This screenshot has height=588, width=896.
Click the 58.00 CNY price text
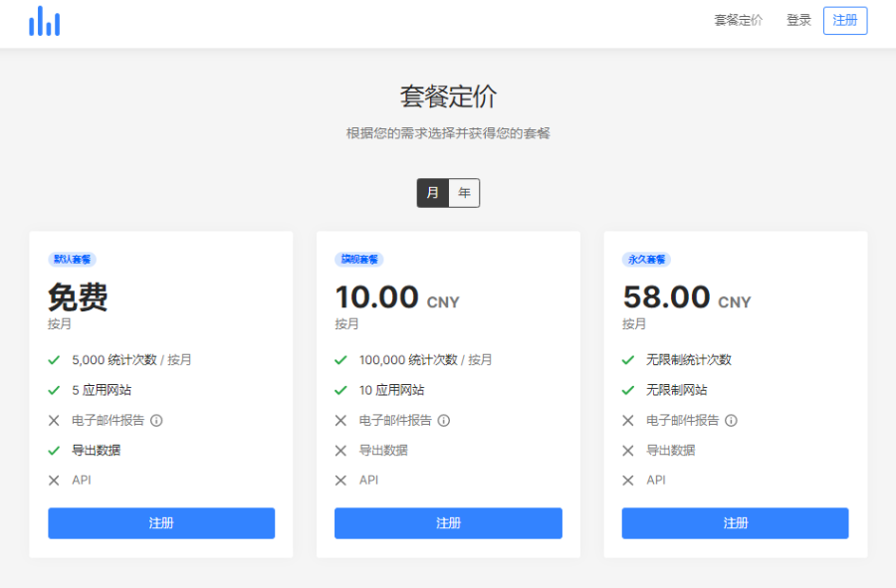click(x=687, y=297)
